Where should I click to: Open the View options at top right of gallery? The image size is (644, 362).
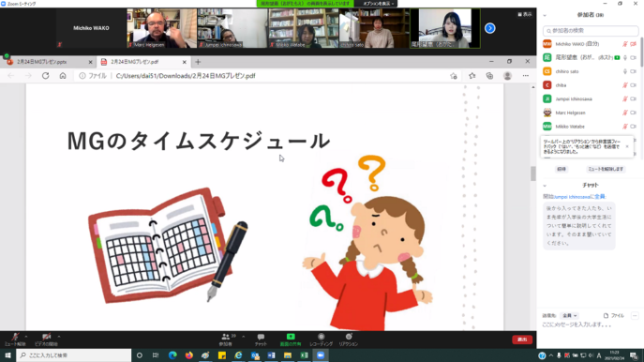525,14
